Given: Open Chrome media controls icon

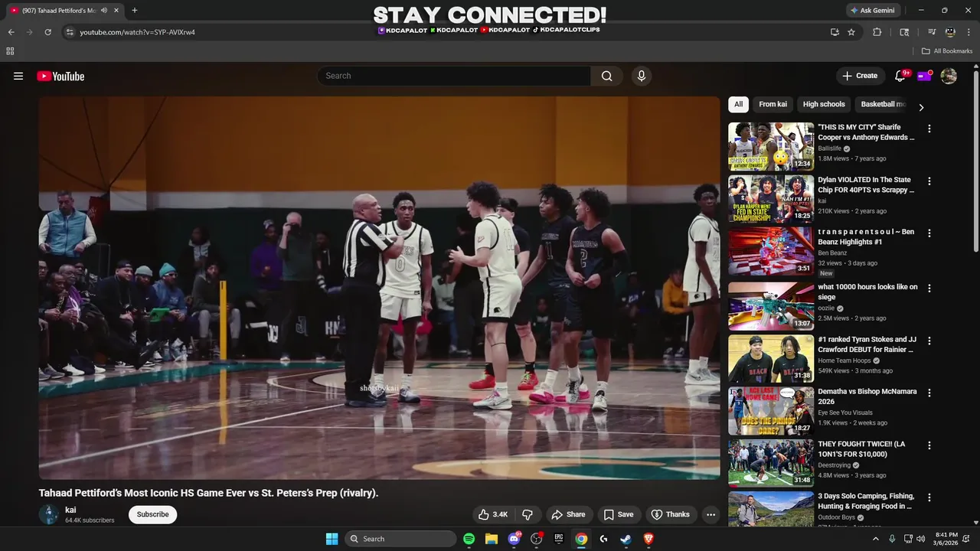Looking at the screenshot, I should coord(932,32).
